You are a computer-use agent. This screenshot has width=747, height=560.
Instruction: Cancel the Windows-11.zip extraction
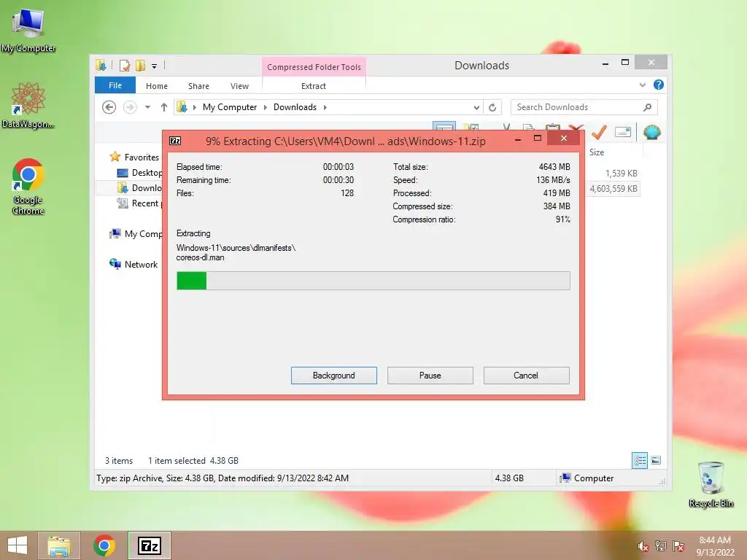pyautogui.click(x=526, y=376)
